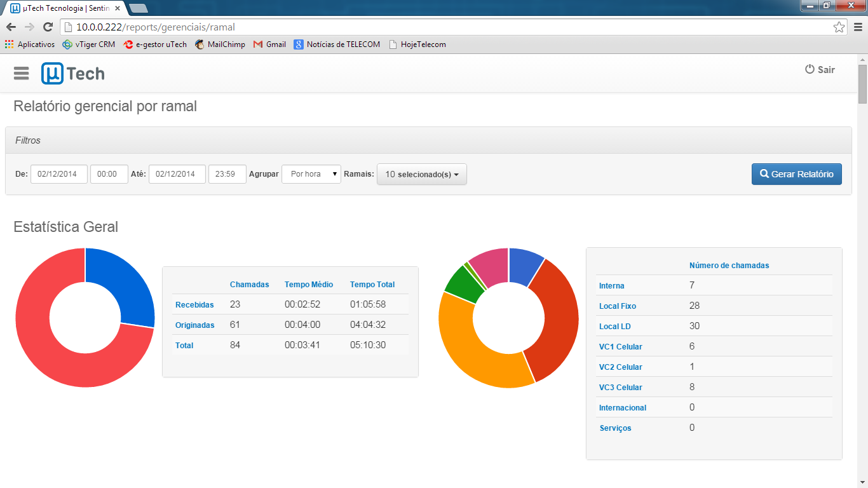This screenshot has height=488, width=868.
Task: Go back in browser history
Action: 11,27
